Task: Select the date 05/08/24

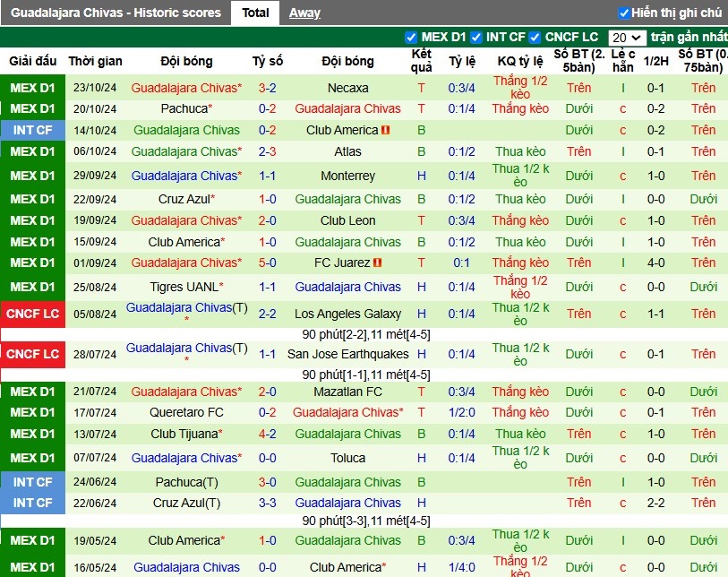Action: pos(95,314)
